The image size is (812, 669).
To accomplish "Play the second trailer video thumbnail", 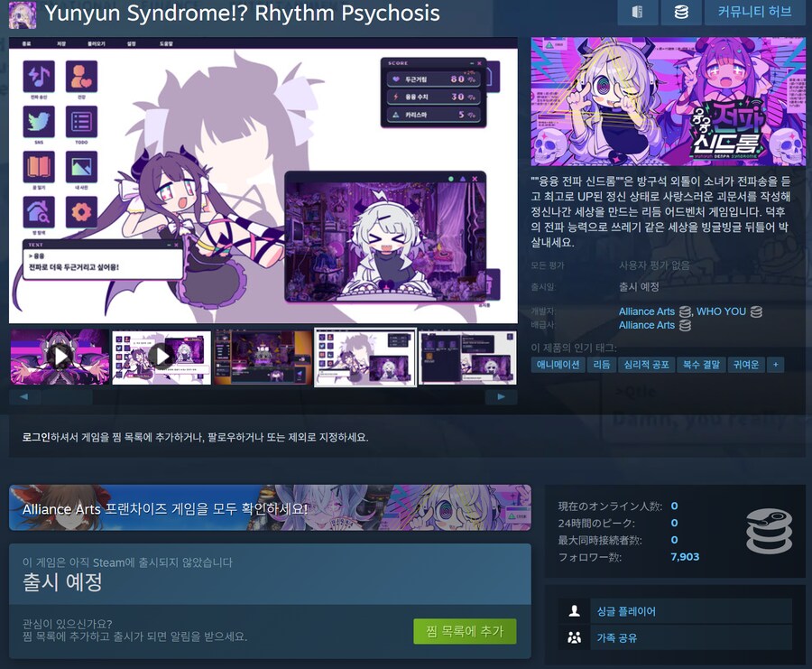I will pyautogui.click(x=161, y=357).
